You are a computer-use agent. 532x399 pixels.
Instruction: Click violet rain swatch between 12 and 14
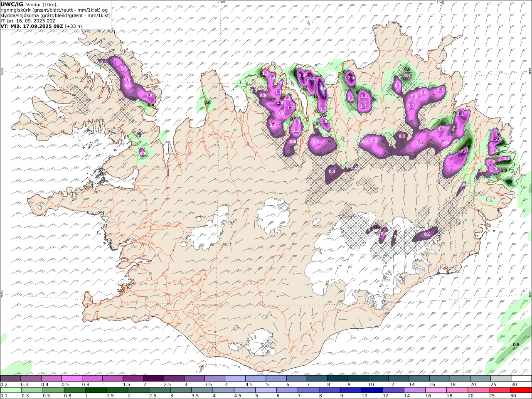click(393, 390)
